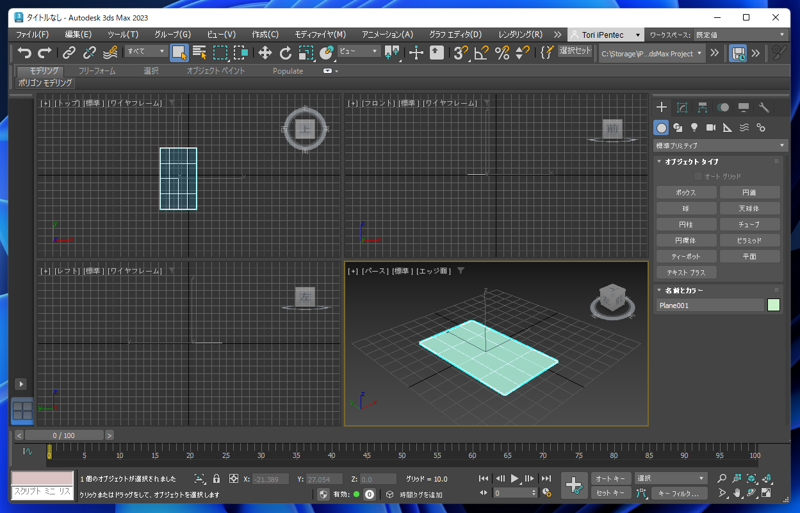
Task: Click the チューブ object button
Action: click(749, 224)
